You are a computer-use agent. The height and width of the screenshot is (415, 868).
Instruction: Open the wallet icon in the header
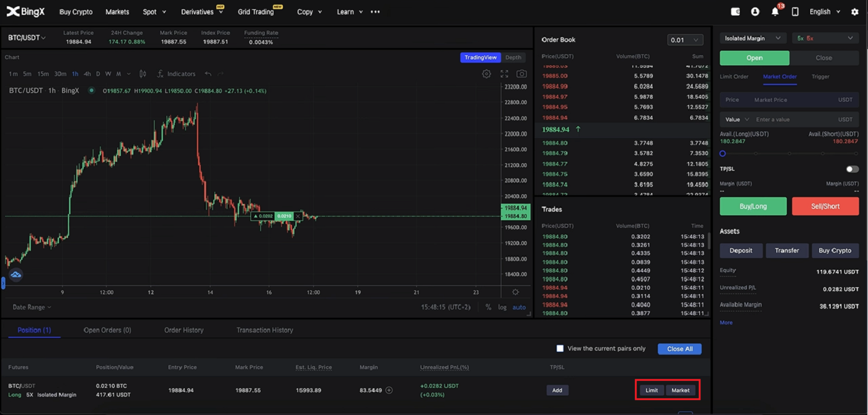coord(735,11)
